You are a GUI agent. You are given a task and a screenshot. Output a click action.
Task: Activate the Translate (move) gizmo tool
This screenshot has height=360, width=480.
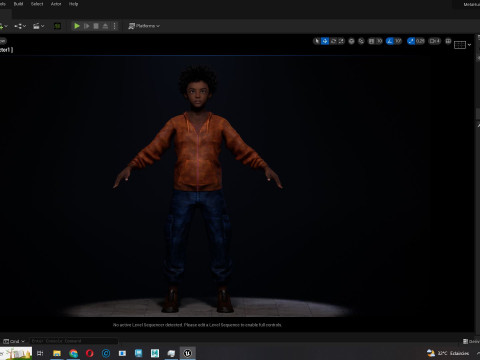(x=325, y=41)
